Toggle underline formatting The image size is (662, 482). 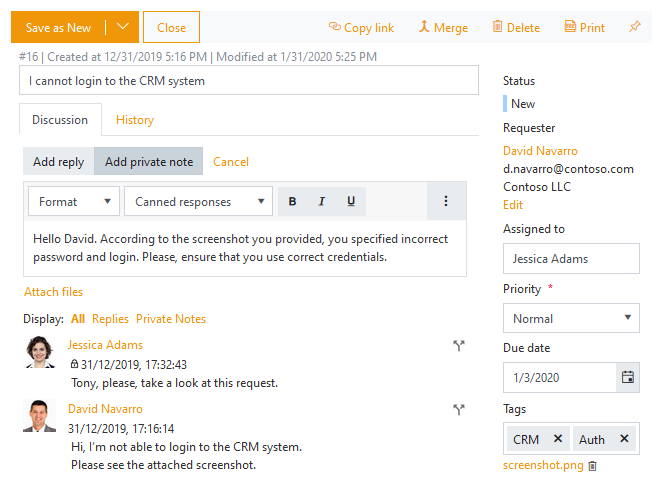tap(351, 201)
